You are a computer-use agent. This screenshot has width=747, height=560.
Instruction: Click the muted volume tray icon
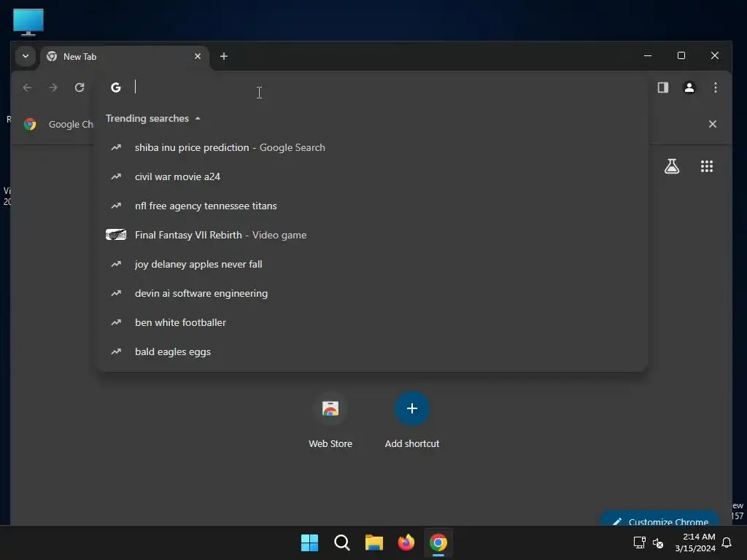click(658, 542)
